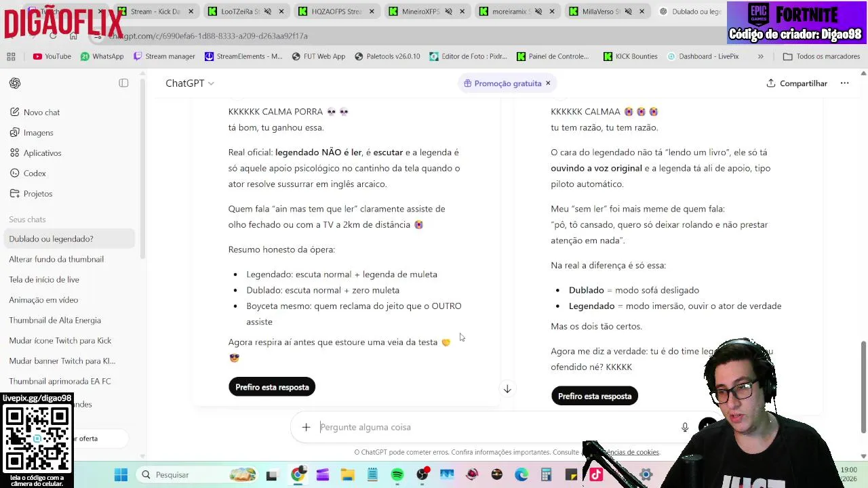The height and width of the screenshot is (488, 868).
Task: Click the page vertical scrollbar thumb
Action: pos(863,386)
